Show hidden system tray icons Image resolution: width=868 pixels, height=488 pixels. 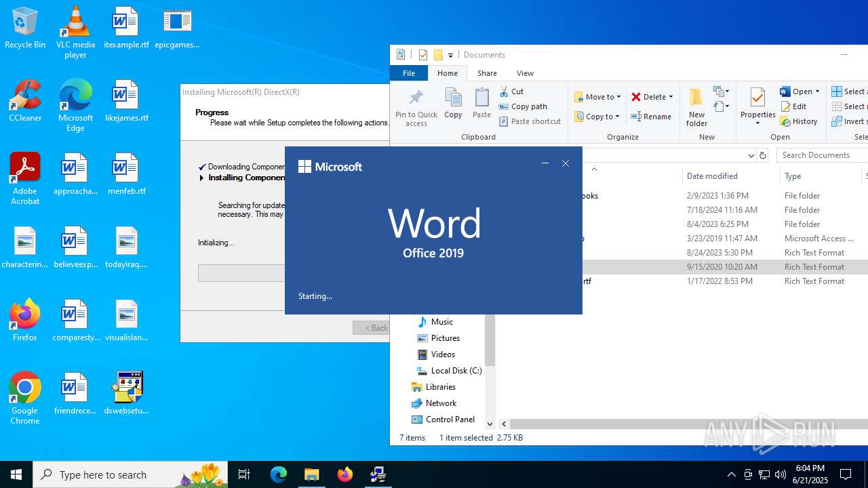coord(731,474)
